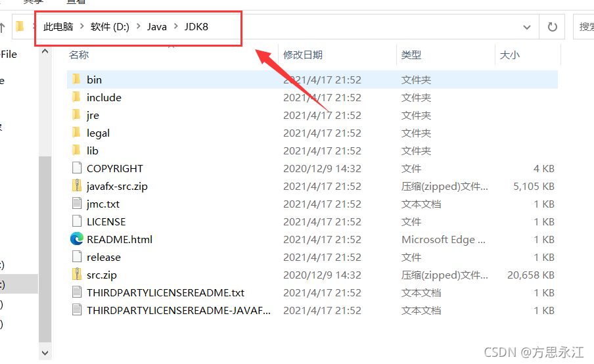The width and height of the screenshot is (594, 364).
Task: Click the 文本文档 type of jmc.txt
Action: click(x=421, y=204)
